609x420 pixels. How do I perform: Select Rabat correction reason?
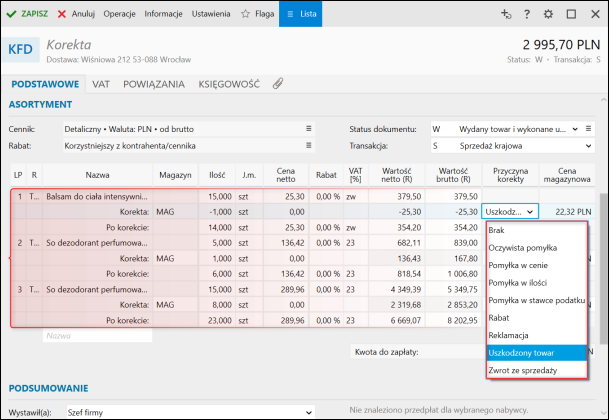pyautogui.click(x=536, y=318)
